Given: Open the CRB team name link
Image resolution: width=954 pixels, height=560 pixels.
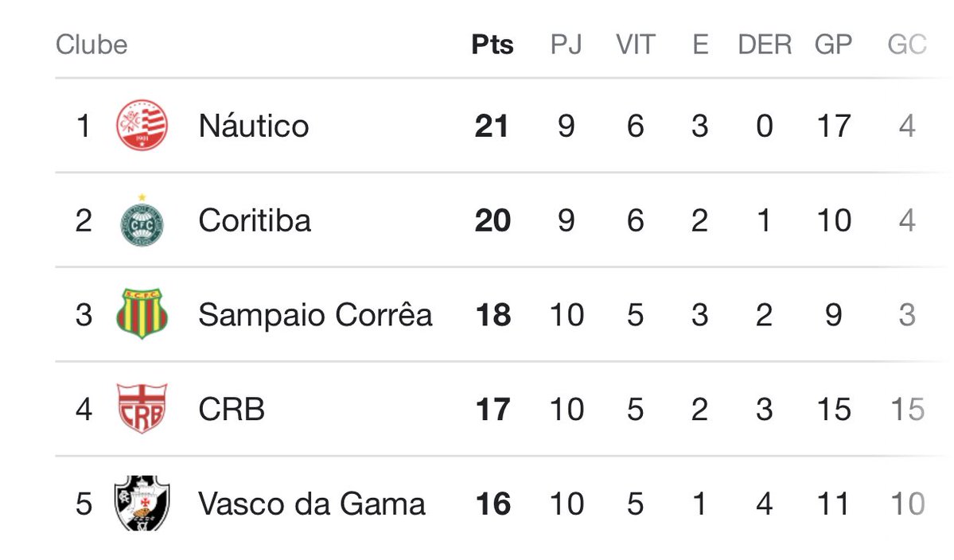Looking at the screenshot, I should click(x=232, y=410).
